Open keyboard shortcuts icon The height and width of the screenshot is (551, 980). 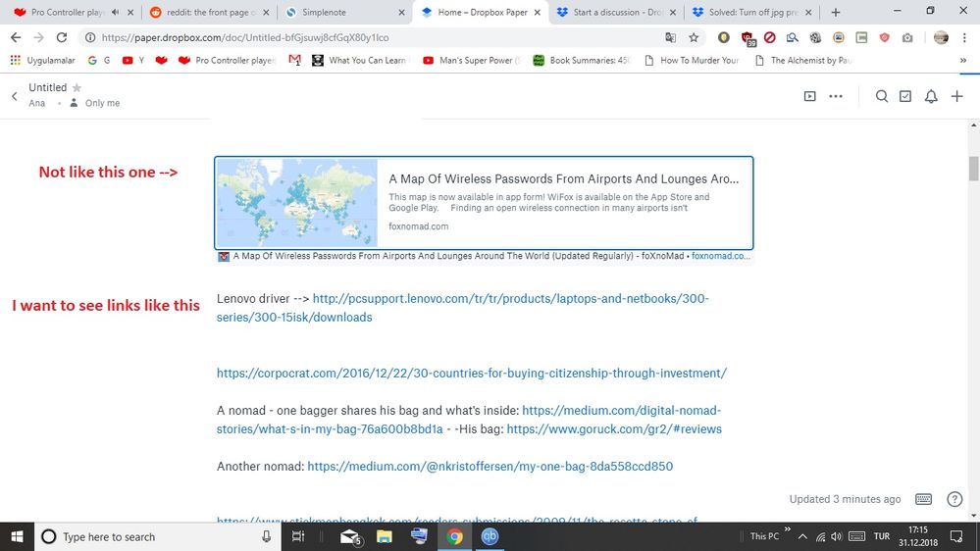click(923, 498)
